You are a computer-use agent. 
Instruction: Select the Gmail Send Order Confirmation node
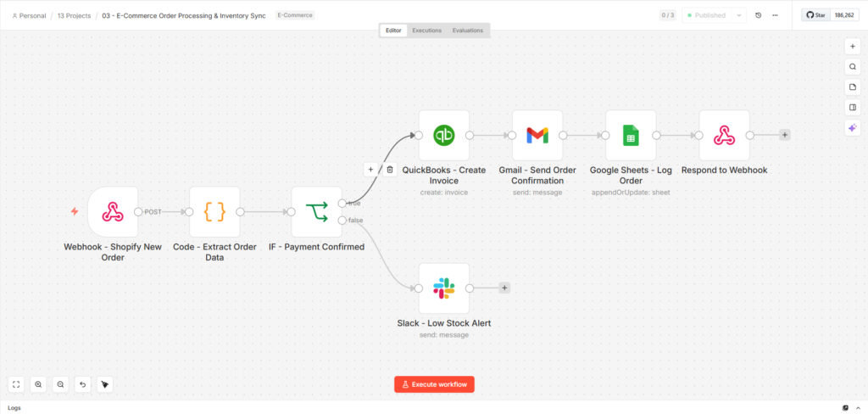pos(537,135)
